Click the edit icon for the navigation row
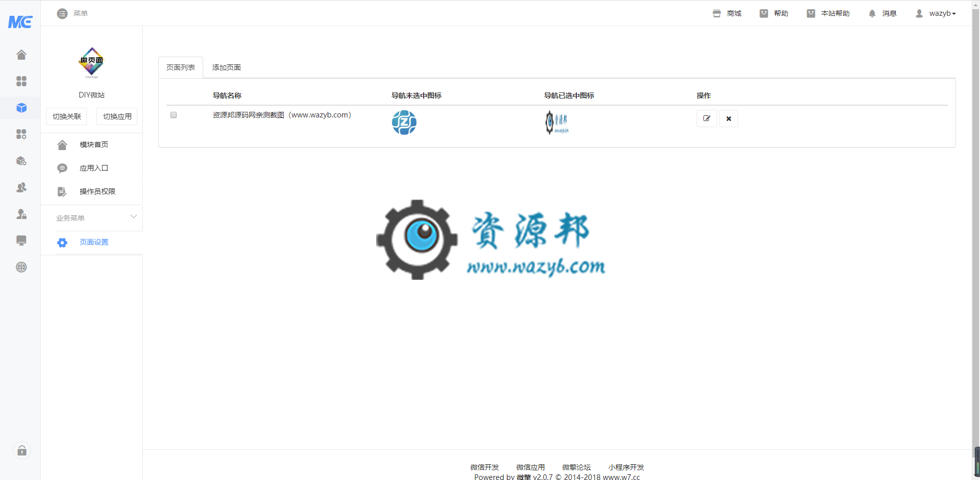 (x=706, y=118)
